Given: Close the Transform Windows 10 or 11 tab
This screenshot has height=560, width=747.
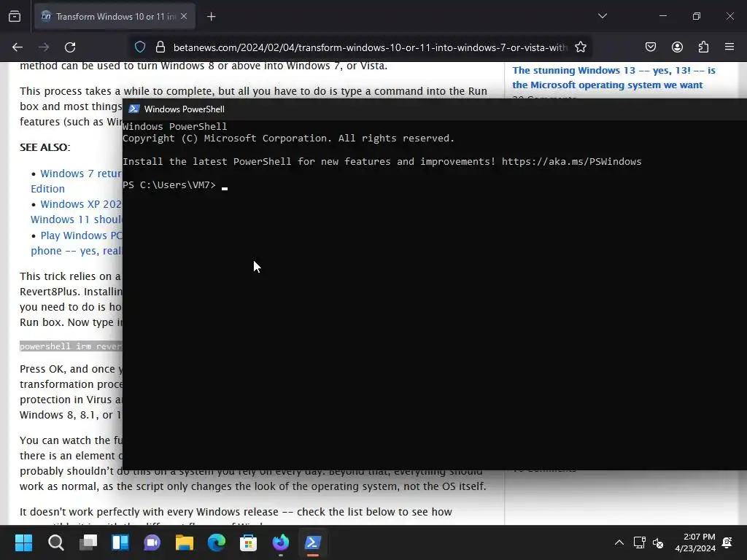Looking at the screenshot, I should [184, 16].
